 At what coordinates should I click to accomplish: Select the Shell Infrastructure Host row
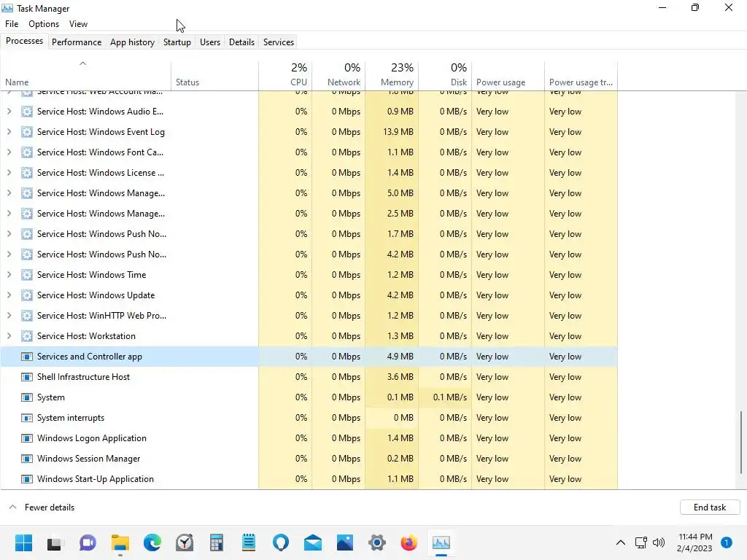click(x=309, y=377)
